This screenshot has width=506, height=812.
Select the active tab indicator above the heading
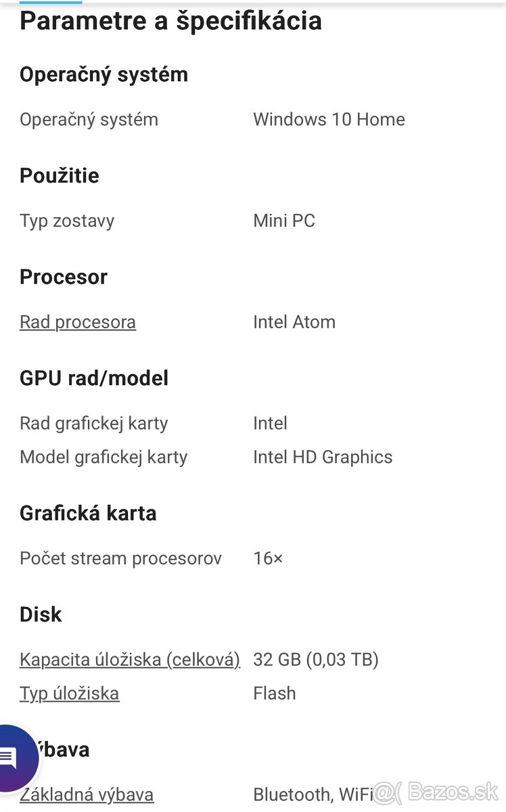[51, 3]
